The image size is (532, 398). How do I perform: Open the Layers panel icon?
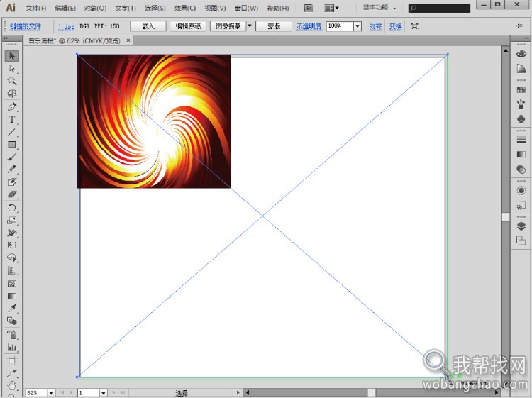point(521,226)
